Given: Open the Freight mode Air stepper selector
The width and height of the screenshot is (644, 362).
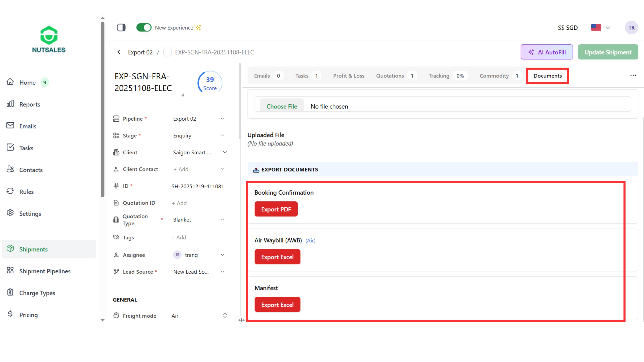Looking at the screenshot, I should 225,315.
